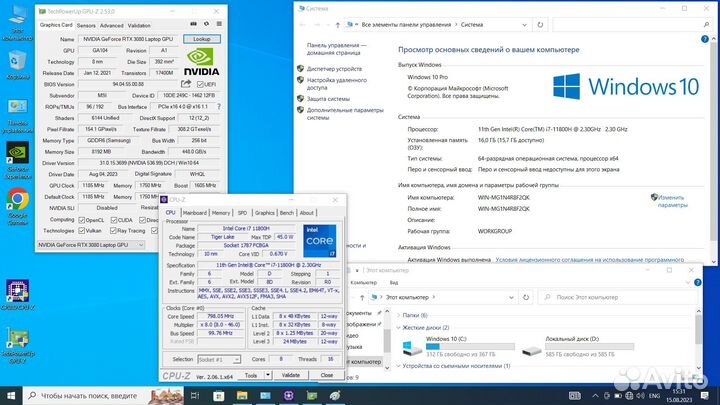Image resolution: width=720 pixels, height=405 pixels.
Task: Click the Windows Start button
Action: [11, 395]
